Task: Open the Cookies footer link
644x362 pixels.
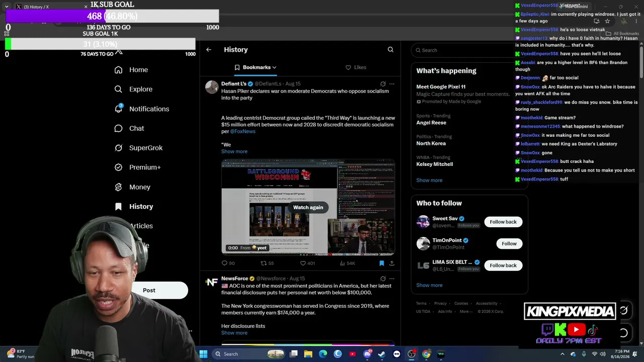Action: tap(461, 304)
